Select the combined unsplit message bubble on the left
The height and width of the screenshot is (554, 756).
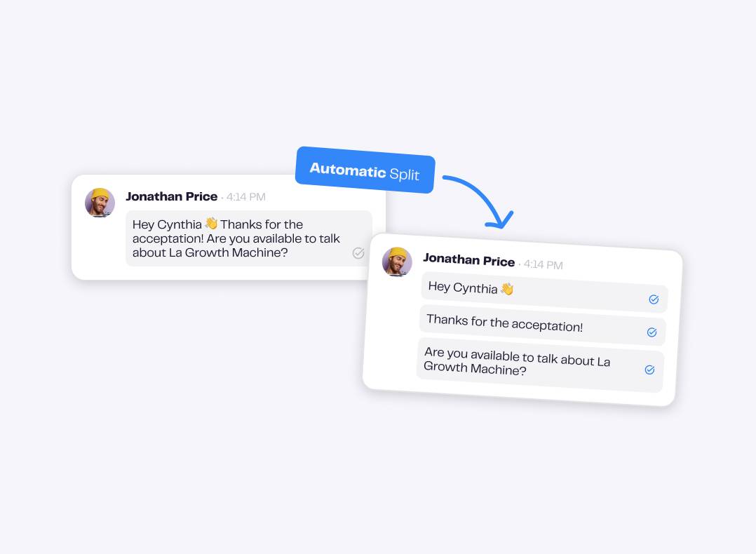tap(249, 238)
